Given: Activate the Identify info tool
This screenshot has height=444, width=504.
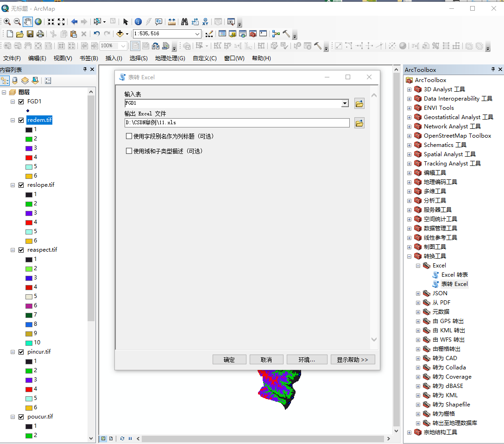Looking at the screenshot, I should coord(138,21).
